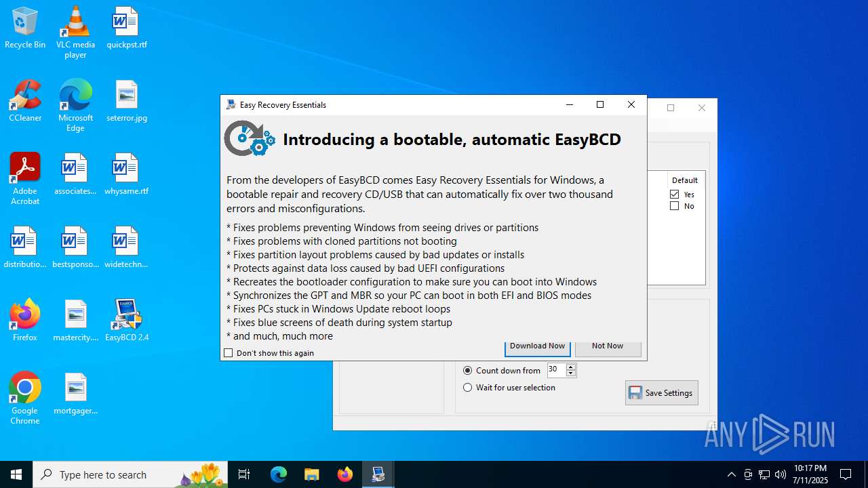Click the Easy Recovery Essentials gear logo

coord(250,138)
